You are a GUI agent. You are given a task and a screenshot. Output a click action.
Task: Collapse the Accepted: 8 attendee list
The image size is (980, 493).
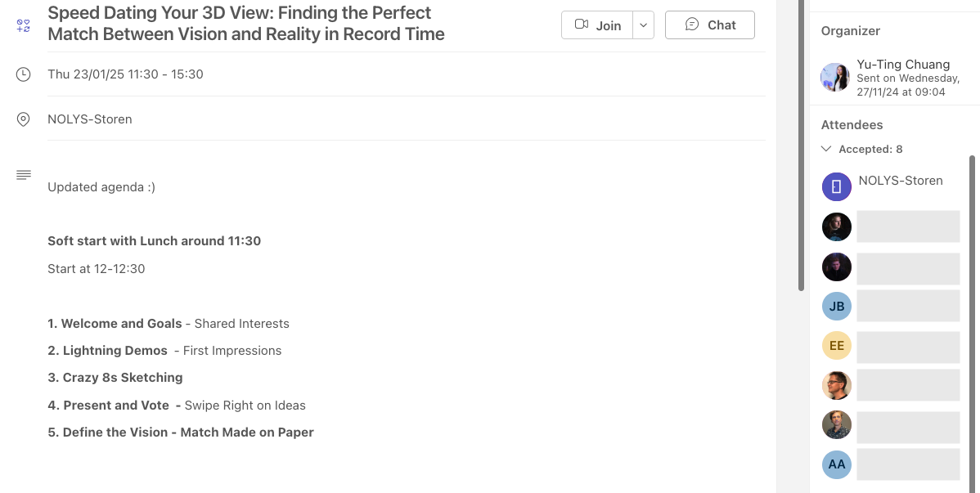(x=826, y=149)
